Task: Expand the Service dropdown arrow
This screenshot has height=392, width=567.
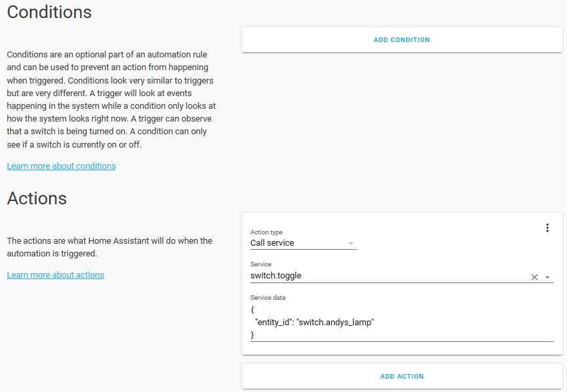Action: pos(548,277)
